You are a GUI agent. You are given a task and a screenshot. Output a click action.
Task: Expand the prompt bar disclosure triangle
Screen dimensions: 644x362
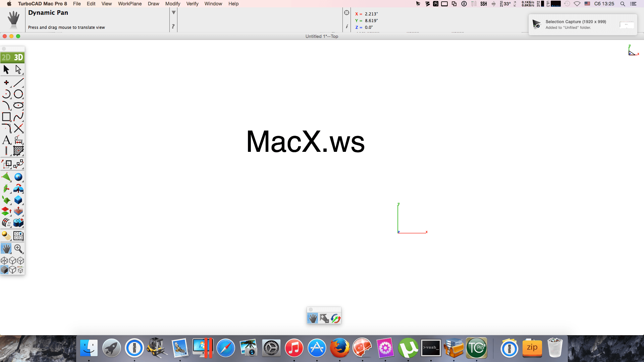click(174, 13)
